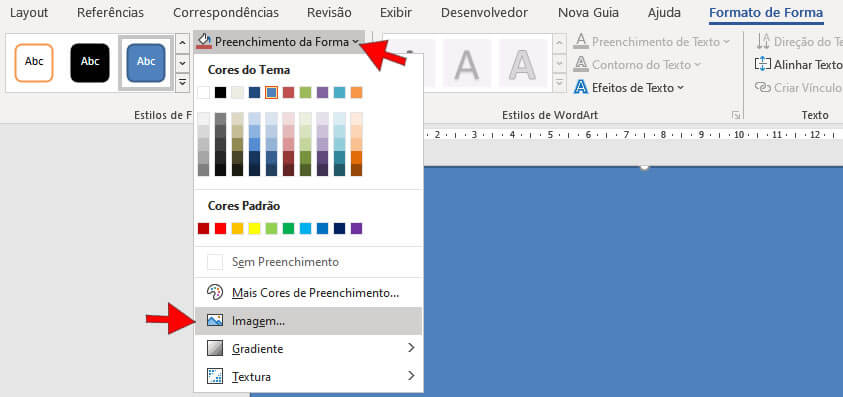This screenshot has height=397, width=843.
Task: Open the Textura submenu
Action: click(309, 377)
